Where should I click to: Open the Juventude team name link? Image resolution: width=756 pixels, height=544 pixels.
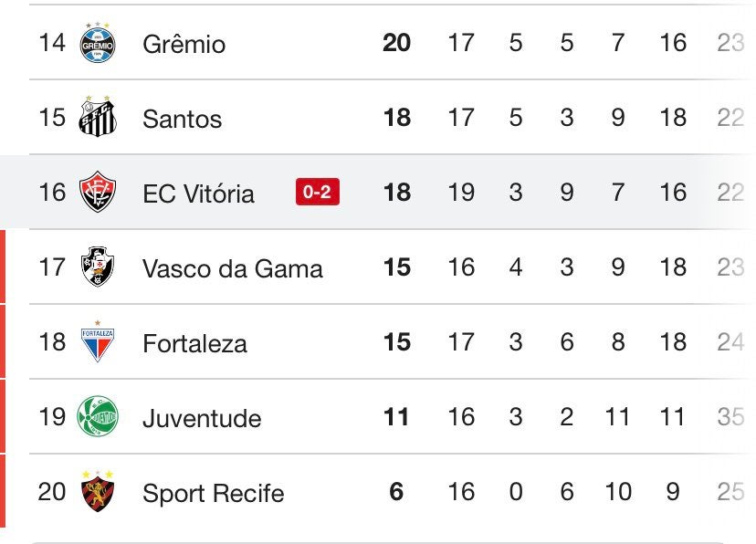(202, 418)
